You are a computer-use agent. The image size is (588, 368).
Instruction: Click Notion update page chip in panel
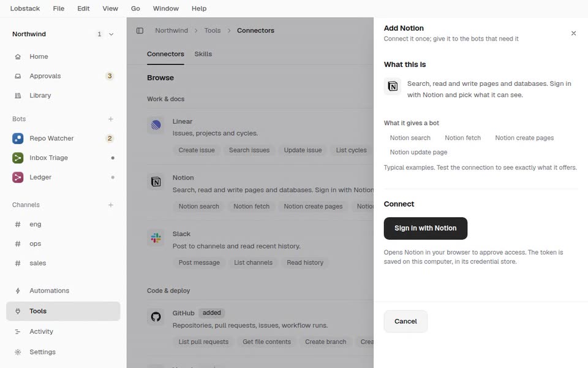[x=418, y=153]
